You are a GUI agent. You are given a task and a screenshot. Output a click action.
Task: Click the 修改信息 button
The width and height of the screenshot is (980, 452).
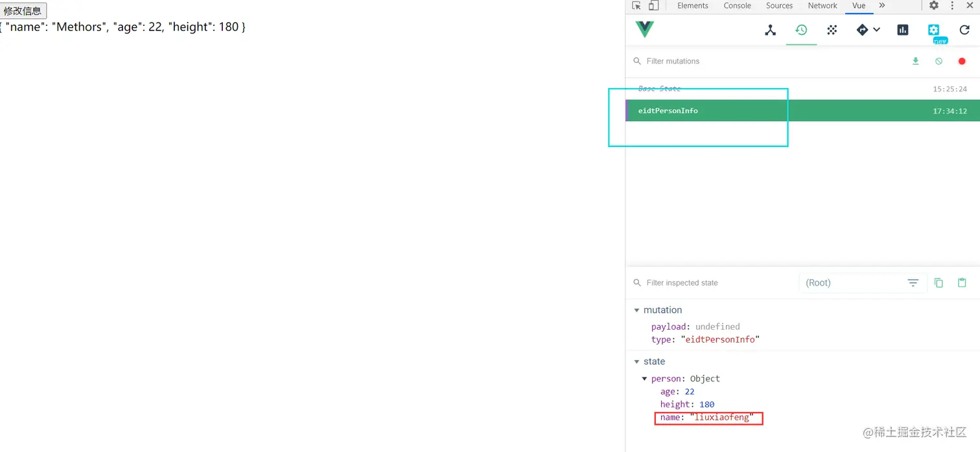[x=23, y=10]
